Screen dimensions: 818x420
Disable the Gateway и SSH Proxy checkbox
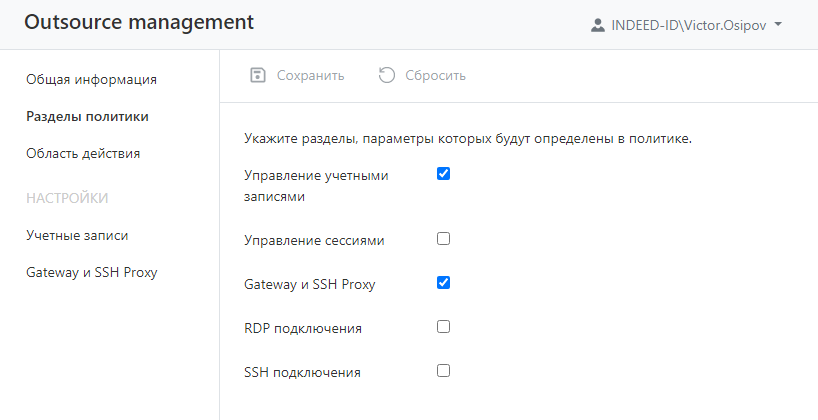444,283
